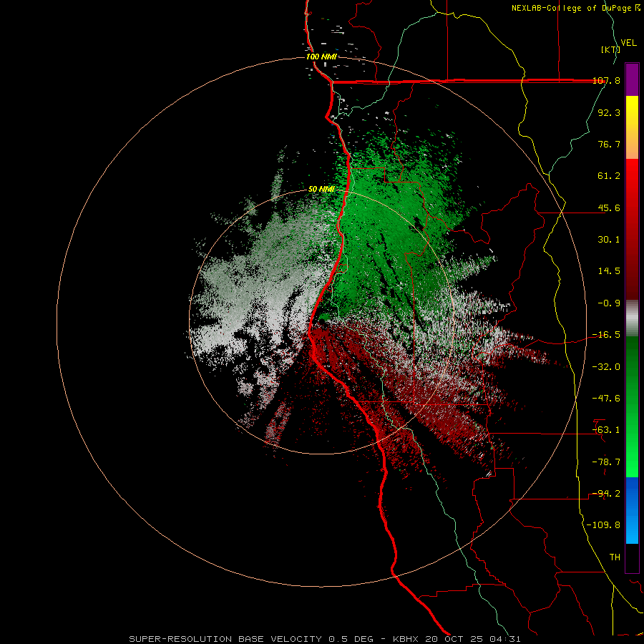Viewport: 644px width, 644px height.
Task: Select the -32.0 scale value
Action: [606, 367]
